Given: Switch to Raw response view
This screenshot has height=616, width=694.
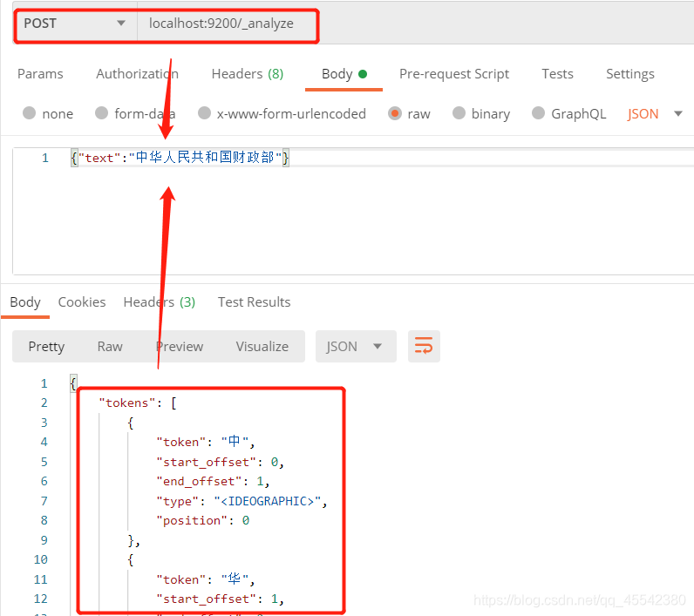Looking at the screenshot, I should 110,346.
